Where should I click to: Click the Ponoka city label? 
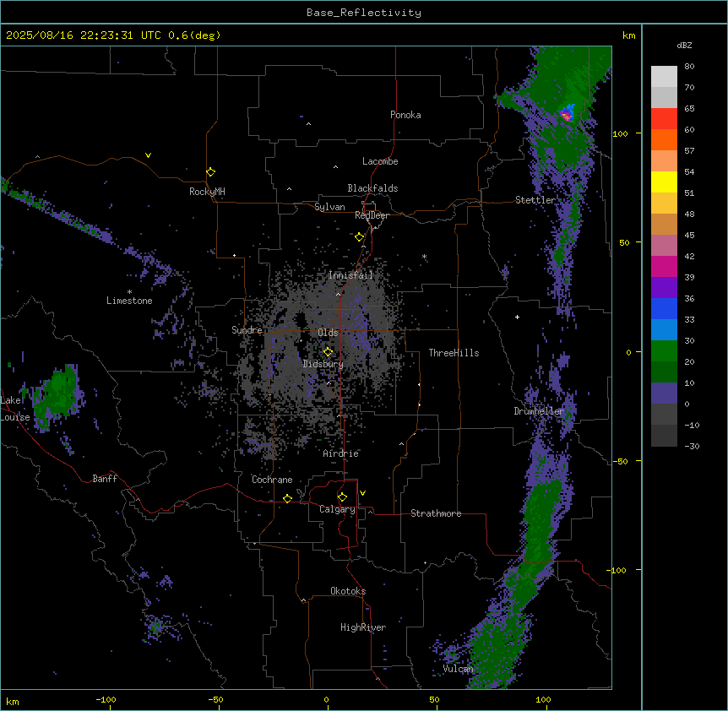point(405,115)
